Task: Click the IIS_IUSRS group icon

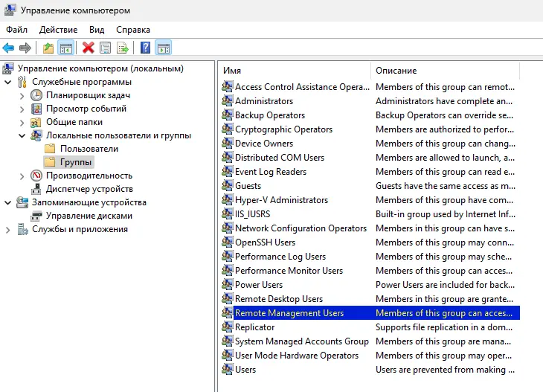Action: coord(227,214)
